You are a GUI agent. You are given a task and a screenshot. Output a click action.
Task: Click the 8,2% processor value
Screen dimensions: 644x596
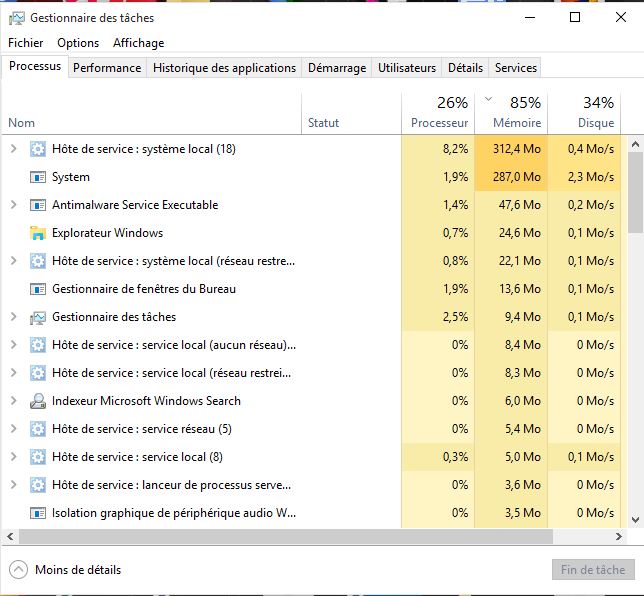coord(455,149)
